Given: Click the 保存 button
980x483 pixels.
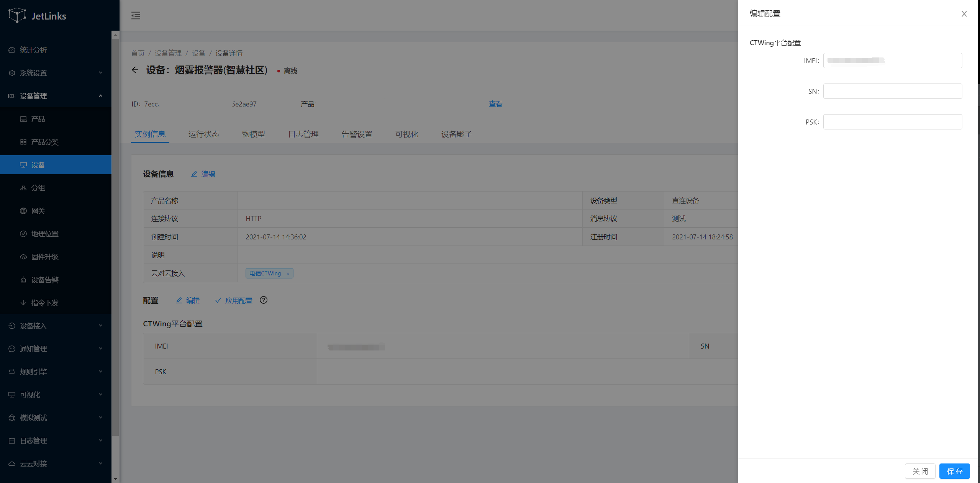Looking at the screenshot, I should [955, 471].
